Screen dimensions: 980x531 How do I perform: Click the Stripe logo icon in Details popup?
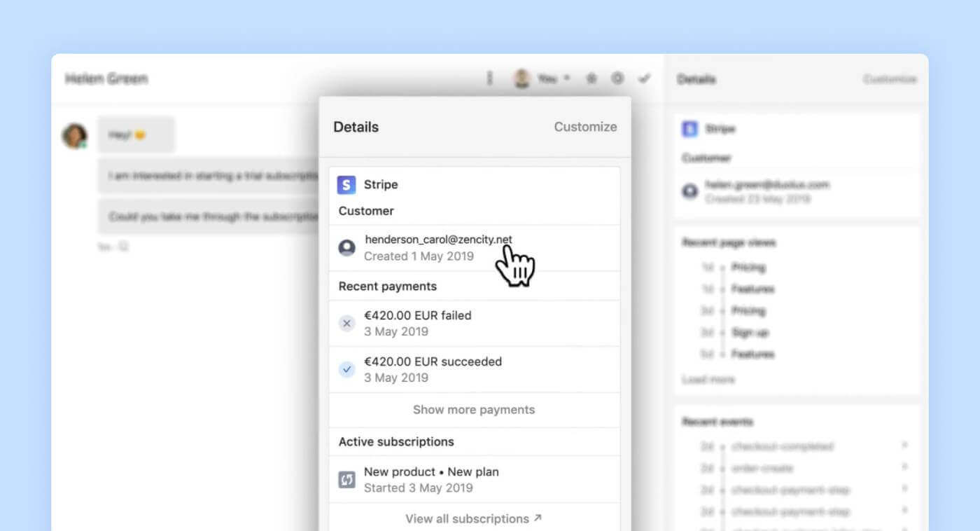pyautogui.click(x=346, y=185)
